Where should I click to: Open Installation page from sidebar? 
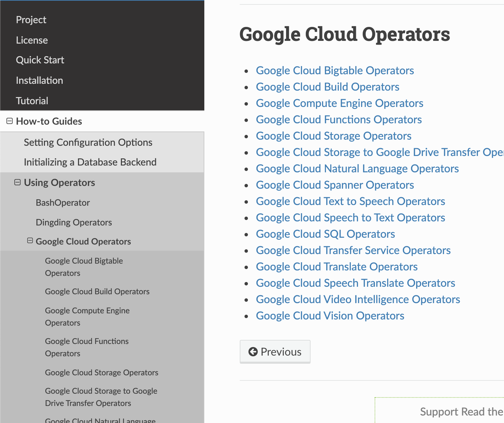point(39,80)
